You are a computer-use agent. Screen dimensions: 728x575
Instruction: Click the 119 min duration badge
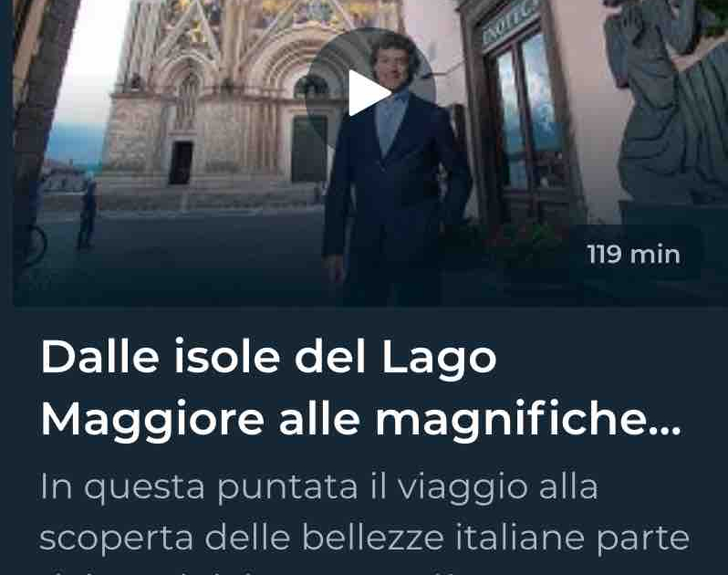pos(634,255)
